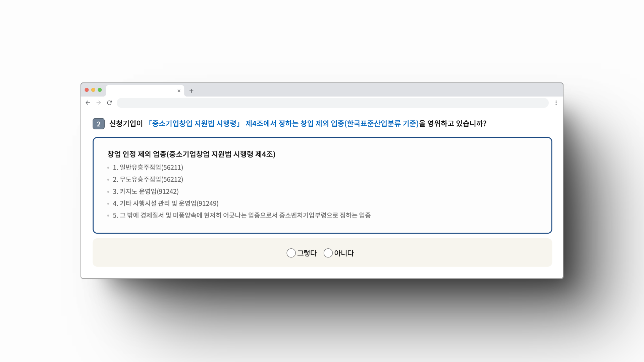Click the red window close dot
Screen dimensions: 644x362
[87, 90]
